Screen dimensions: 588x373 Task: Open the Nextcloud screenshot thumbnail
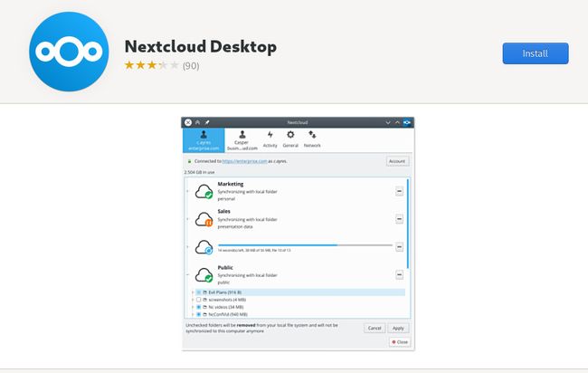(299, 234)
